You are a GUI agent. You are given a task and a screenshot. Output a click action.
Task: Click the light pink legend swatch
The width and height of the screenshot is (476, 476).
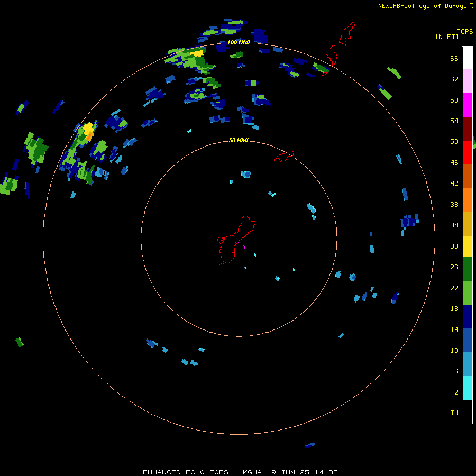(467, 81)
